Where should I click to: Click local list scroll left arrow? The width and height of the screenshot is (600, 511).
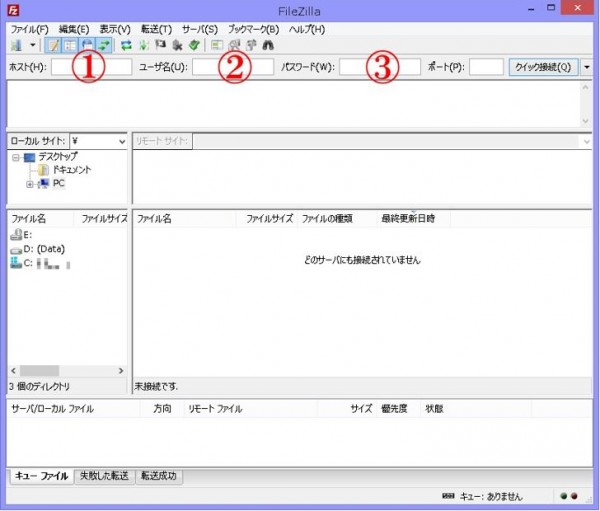point(13,371)
